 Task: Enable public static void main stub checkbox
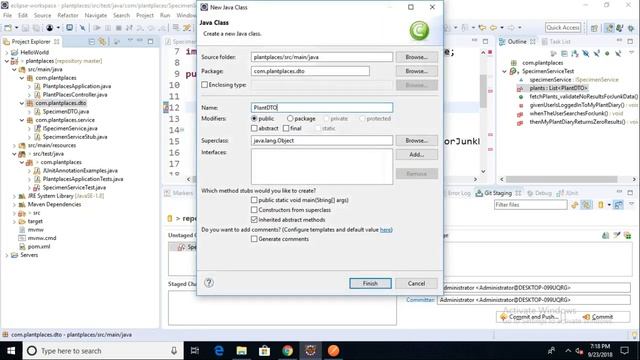[x=254, y=200]
